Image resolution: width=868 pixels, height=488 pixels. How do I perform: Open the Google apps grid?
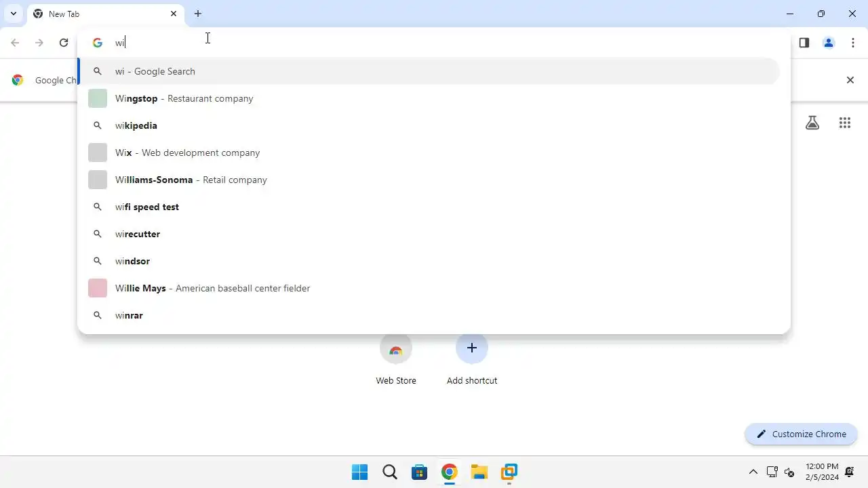tap(845, 123)
